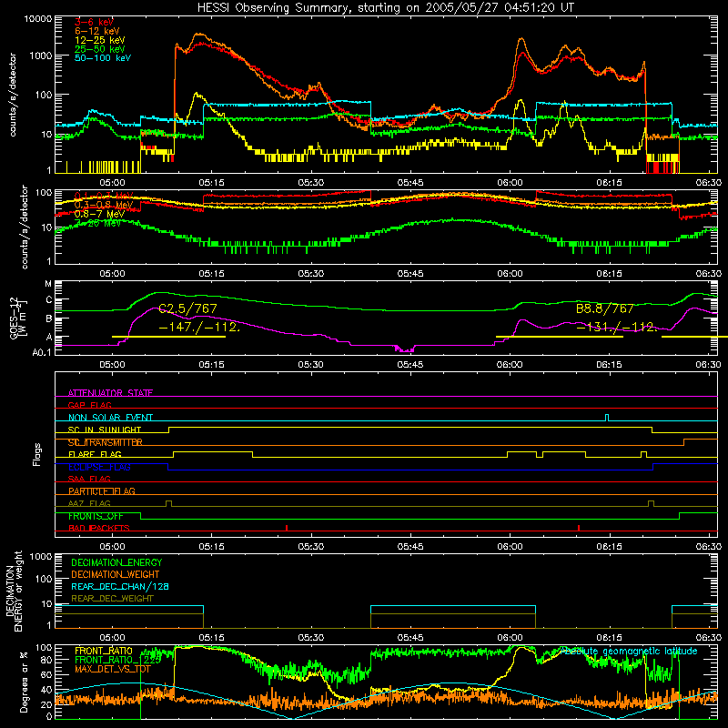This screenshot has height=728, width=728.
Task: Click the DECIMATION_ENERGY legend label
Action: coord(116,562)
